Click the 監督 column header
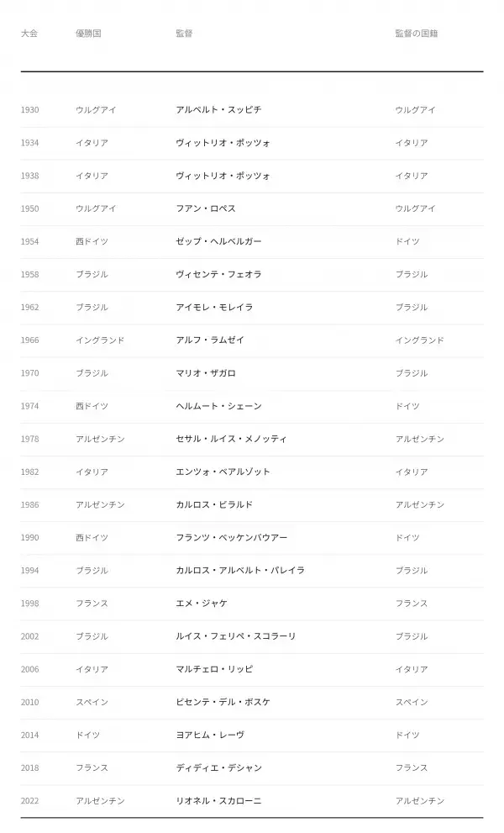The height and width of the screenshot is (833, 504). (x=184, y=34)
